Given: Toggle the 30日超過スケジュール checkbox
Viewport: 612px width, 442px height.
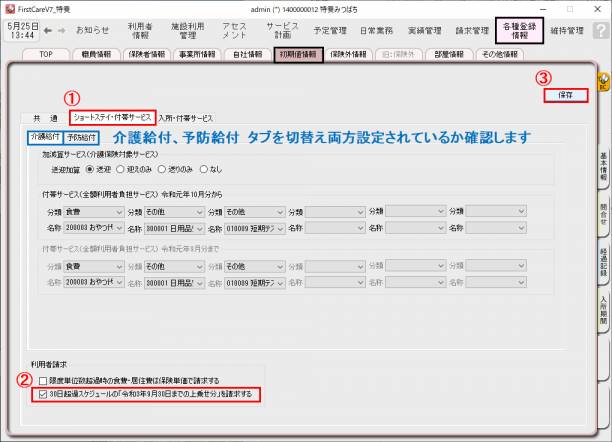Looking at the screenshot, I should point(43,395).
